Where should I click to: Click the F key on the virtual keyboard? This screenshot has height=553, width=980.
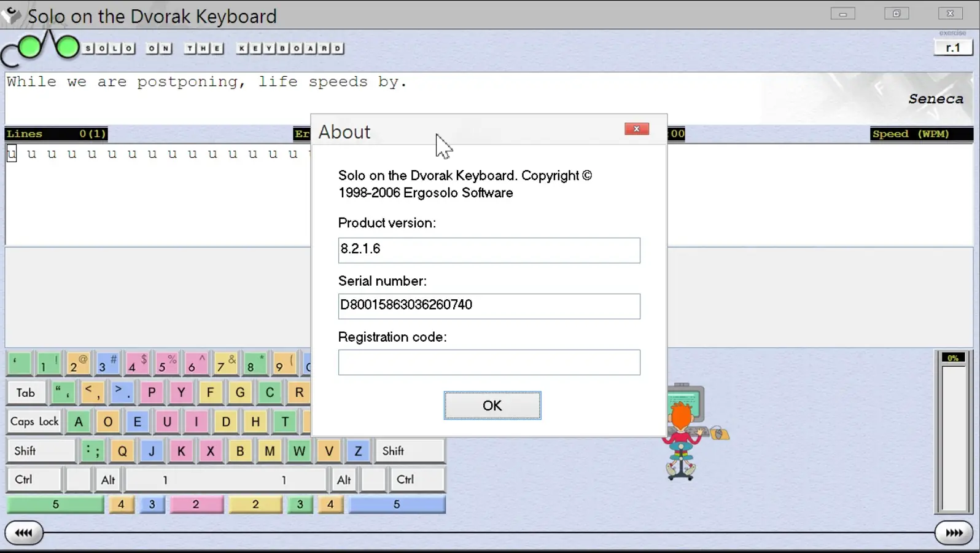pyautogui.click(x=211, y=393)
